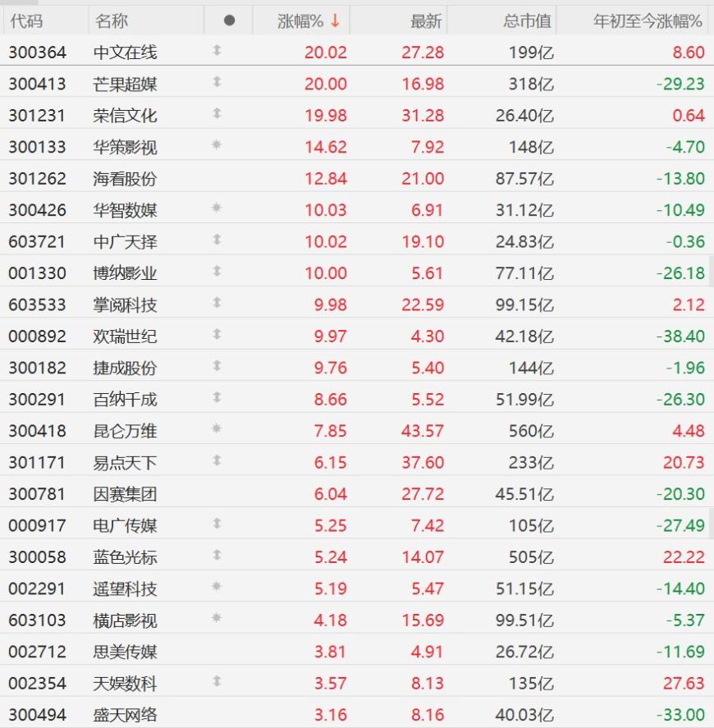The width and height of the screenshot is (714, 728).
Task: Click stock code 603721
Action: 37,242
